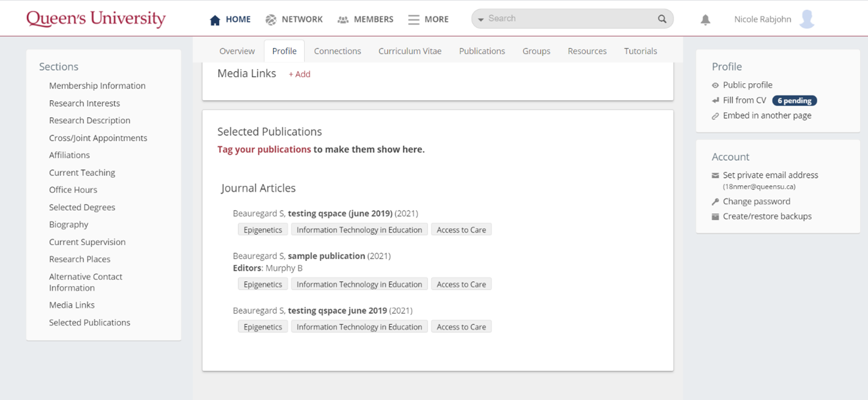Screen dimensions: 868x400
Task: Click the 6 pending badge
Action: pyautogui.click(x=794, y=101)
